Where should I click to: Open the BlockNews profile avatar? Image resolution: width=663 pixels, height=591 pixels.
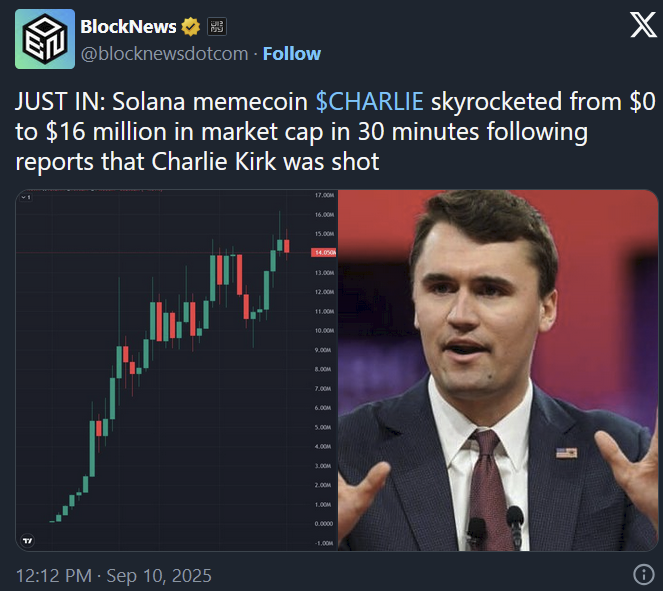tap(44, 38)
